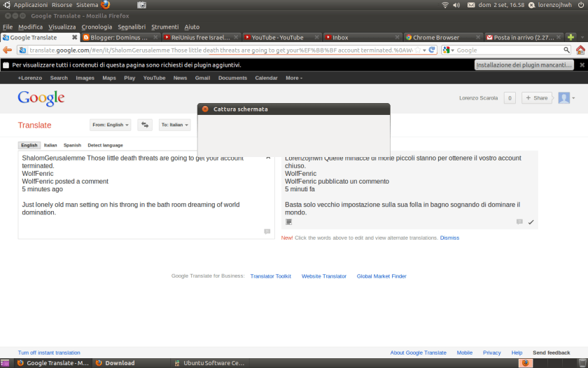Click Turn off instant translation link

49,353
